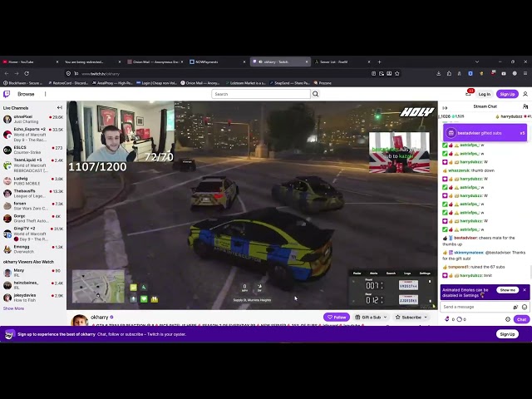This screenshot has height=399, width=532.
Task: Open the Firefox application hamburger menu
Action: click(x=525, y=73)
